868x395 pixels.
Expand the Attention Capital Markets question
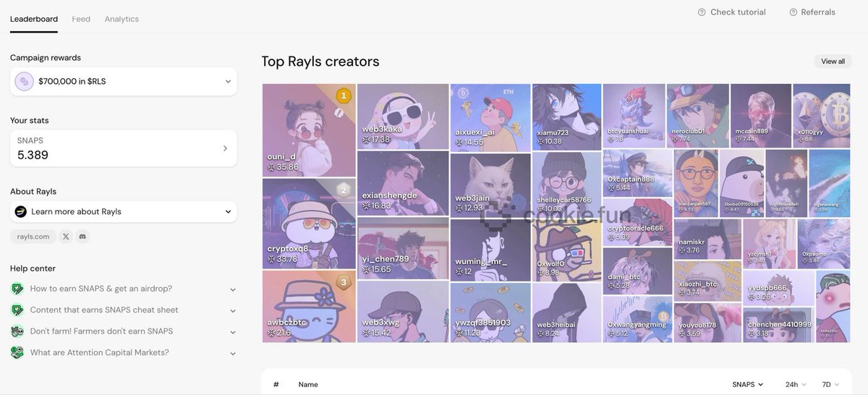[233, 354]
